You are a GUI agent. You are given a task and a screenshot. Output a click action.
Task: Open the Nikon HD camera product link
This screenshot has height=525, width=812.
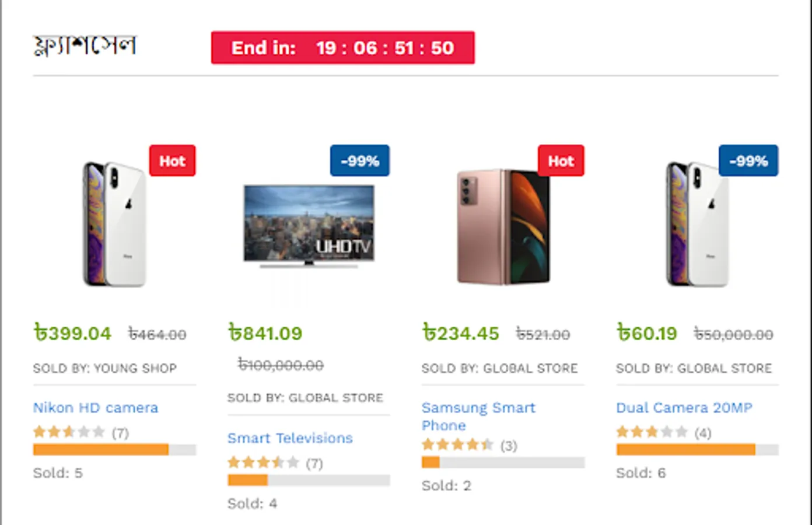pyautogui.click(x=95, y=408)
